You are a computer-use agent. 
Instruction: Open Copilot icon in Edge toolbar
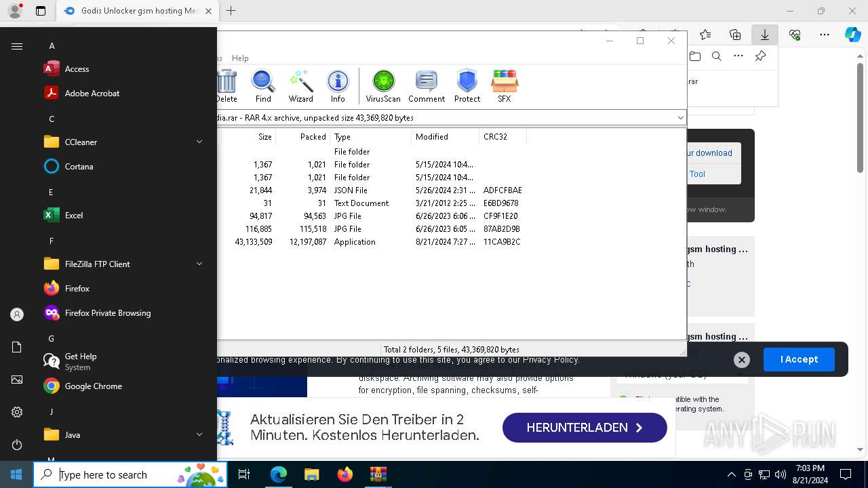852,35
